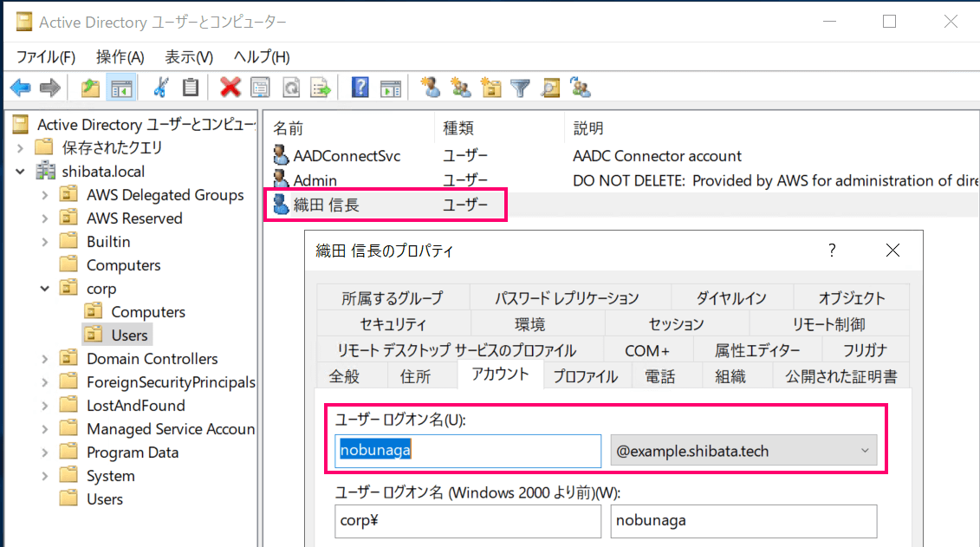
Task: Click the properties dialog help ? button
Action: 832,251
